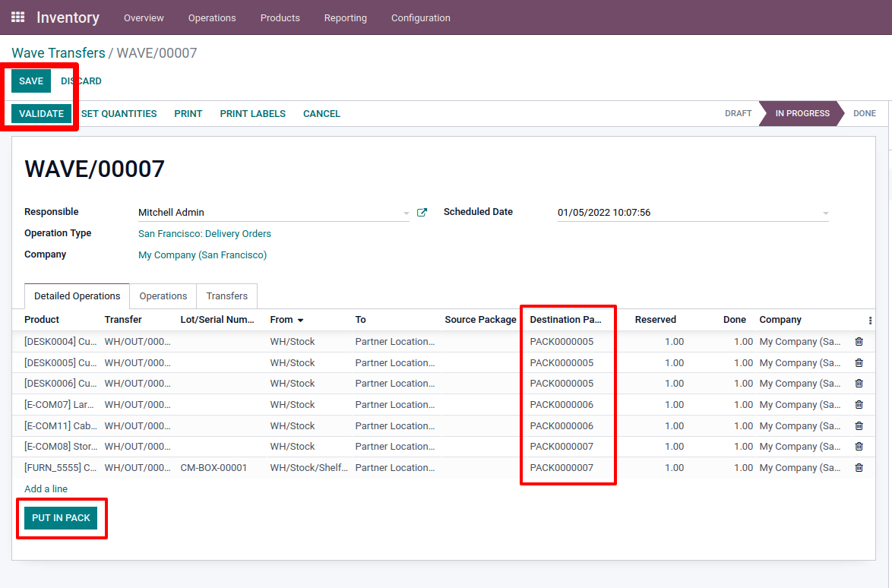Select the [DESK0005] product cell

click(x=61, y=362)
